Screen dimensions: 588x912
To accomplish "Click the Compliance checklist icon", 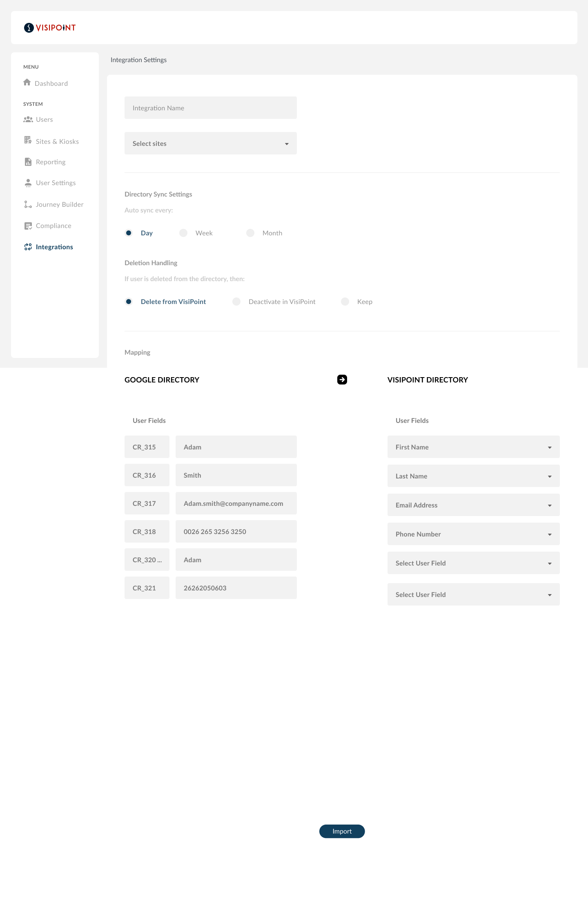I will click(x=28, y=226).
